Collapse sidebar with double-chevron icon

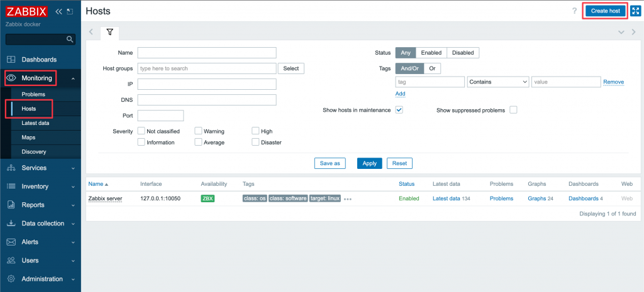click(58, 11)
